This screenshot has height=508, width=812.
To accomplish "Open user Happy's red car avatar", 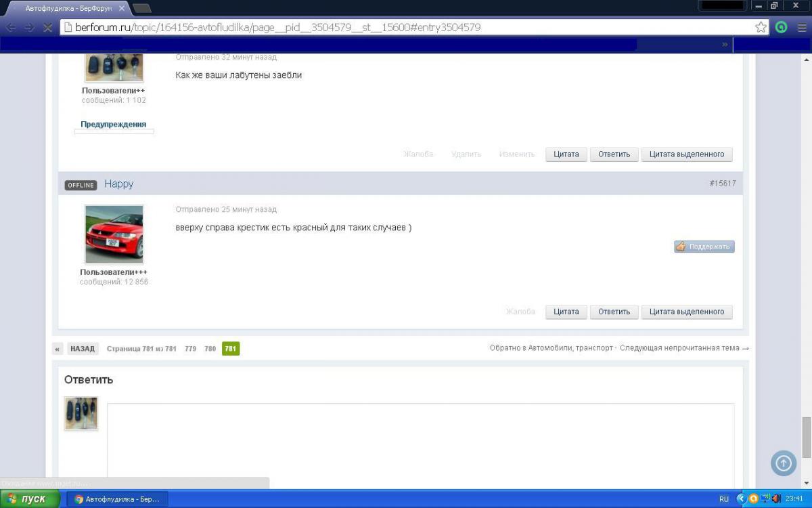I will click(114, 234).
